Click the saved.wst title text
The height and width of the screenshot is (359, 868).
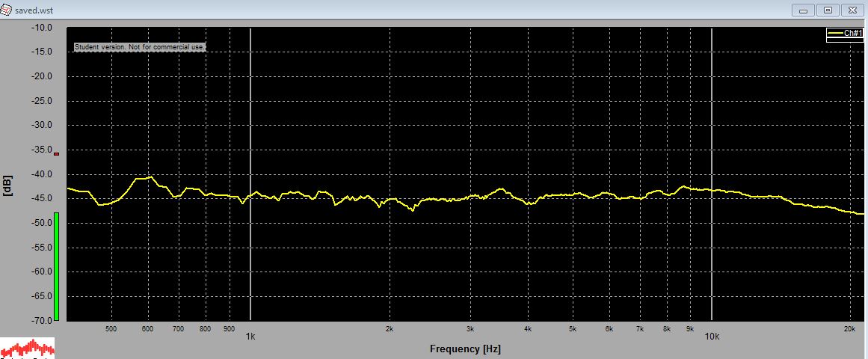pos(34,10)
